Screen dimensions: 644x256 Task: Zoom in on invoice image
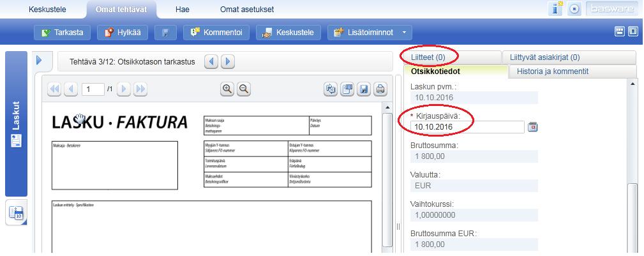tap(227, 89)
